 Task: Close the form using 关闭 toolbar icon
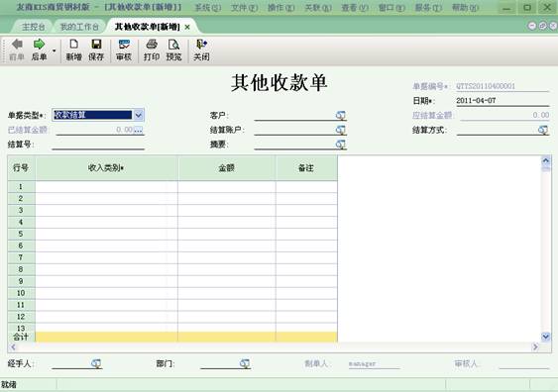(201, 49)
